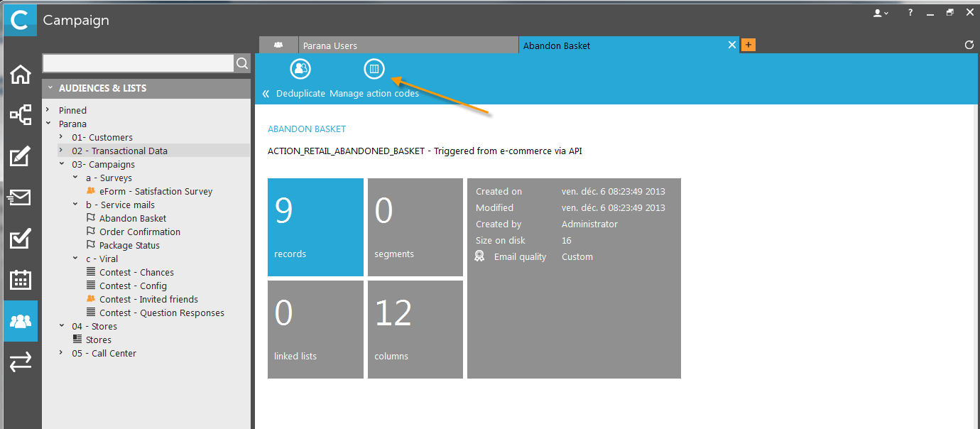Expand 02 - Transactional Data folder

pyautogui.click(x=62, y=151)
